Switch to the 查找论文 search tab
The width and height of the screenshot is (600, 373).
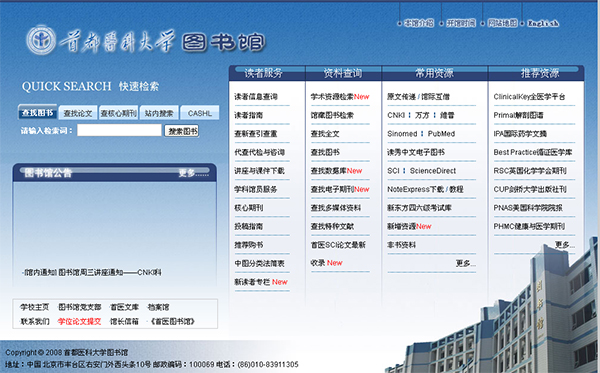click(x=78, y=113)
